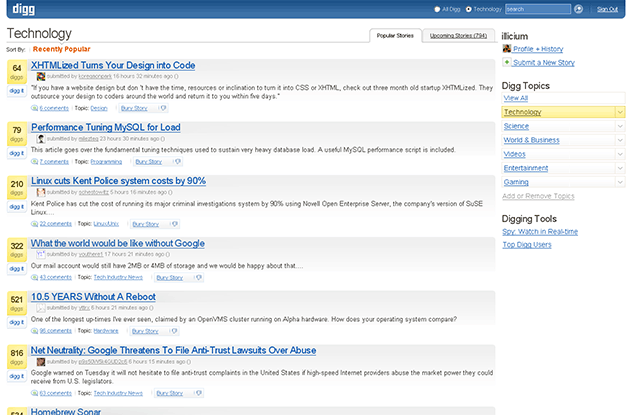Open the Science topic link
The height and width of the screenshot is (415, 632).
point(516,126)
